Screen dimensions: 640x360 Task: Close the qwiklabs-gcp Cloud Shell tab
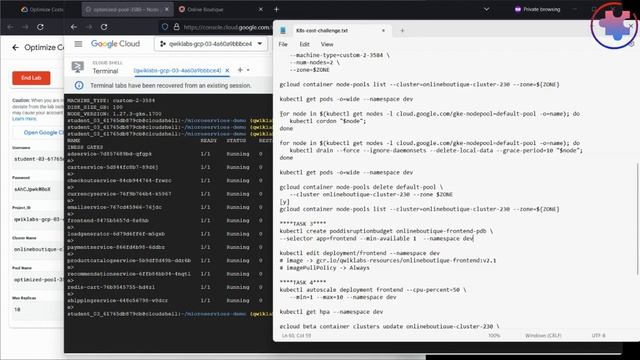coord(227,70)
